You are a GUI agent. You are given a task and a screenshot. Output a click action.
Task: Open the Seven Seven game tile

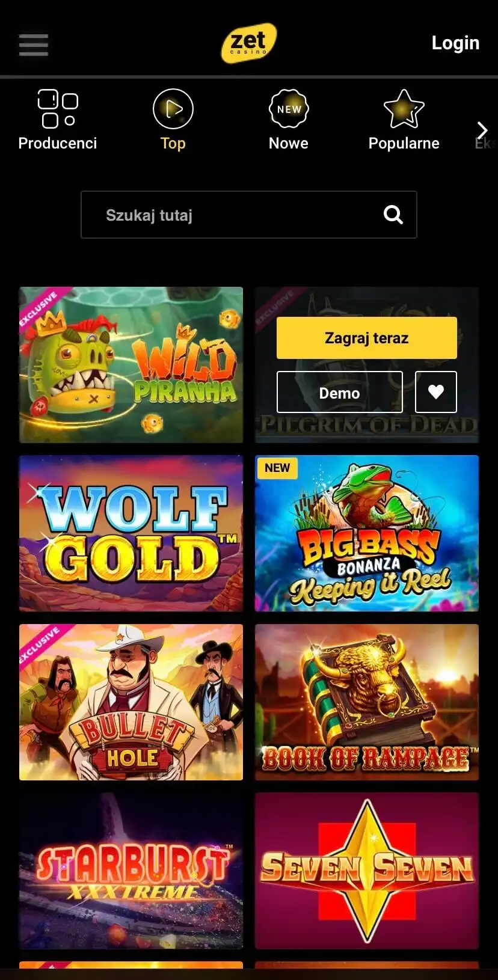click(367, 871)
